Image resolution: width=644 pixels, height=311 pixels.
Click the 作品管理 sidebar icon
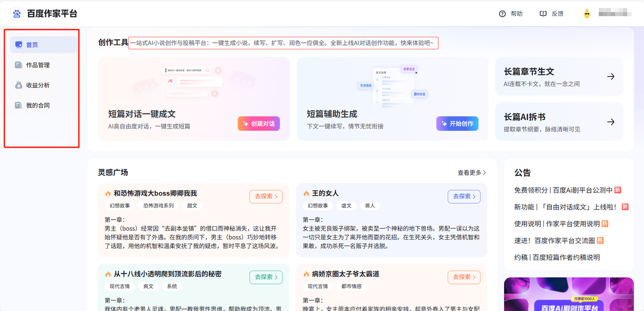pos(19,65)
